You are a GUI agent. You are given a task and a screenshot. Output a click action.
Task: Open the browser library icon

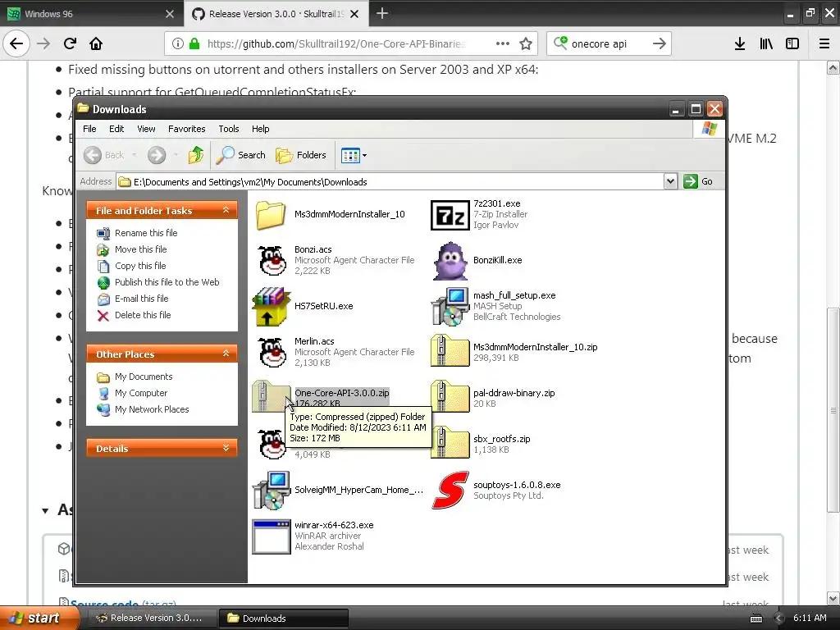point(766,44)
